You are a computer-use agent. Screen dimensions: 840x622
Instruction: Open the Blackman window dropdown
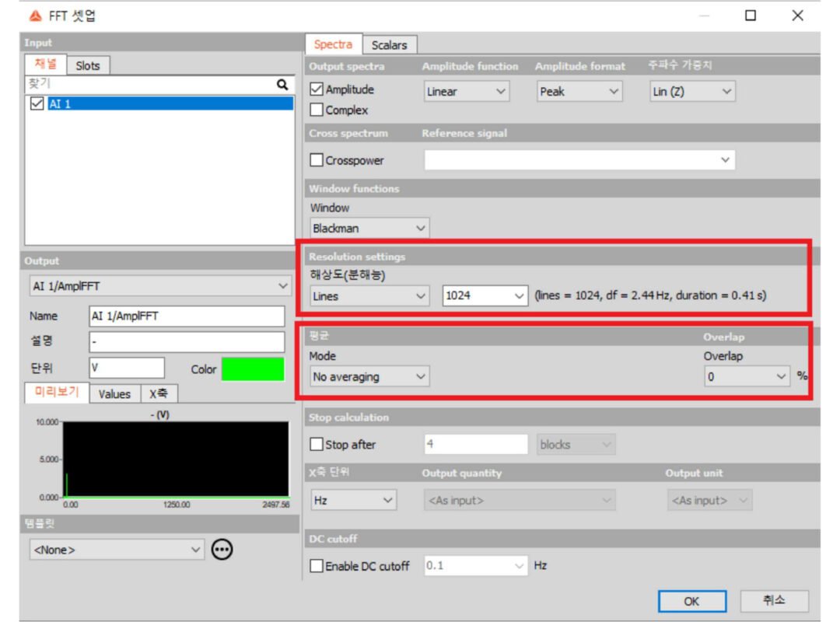pyautogui.click(x=369, y=229)
